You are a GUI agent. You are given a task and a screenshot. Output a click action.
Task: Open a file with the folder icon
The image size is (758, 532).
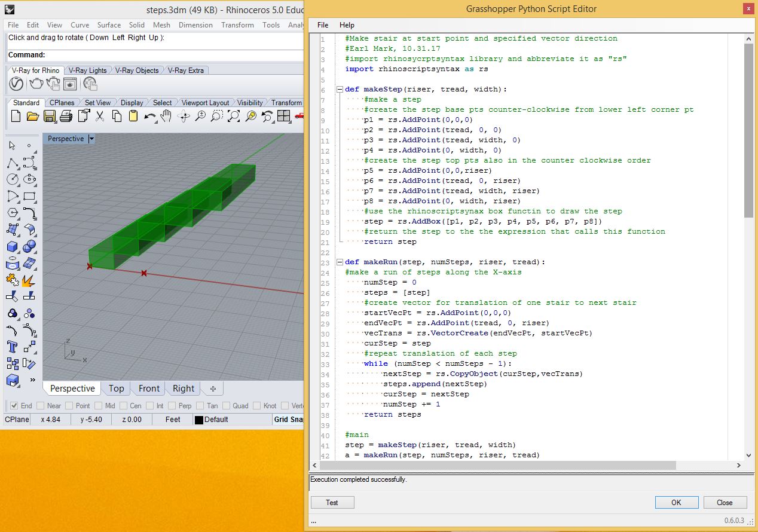[x=33, y=116]
